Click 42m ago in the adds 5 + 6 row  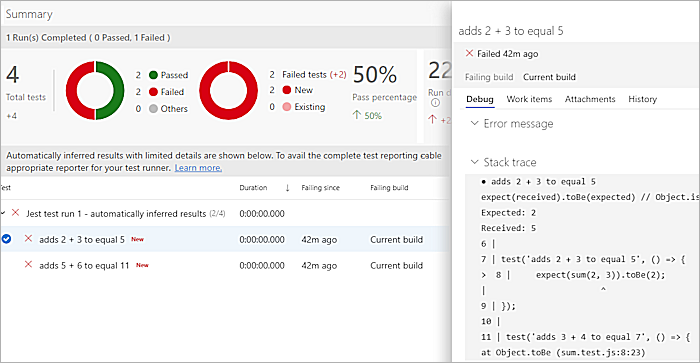pyautogui.click(x=319, y=265)
